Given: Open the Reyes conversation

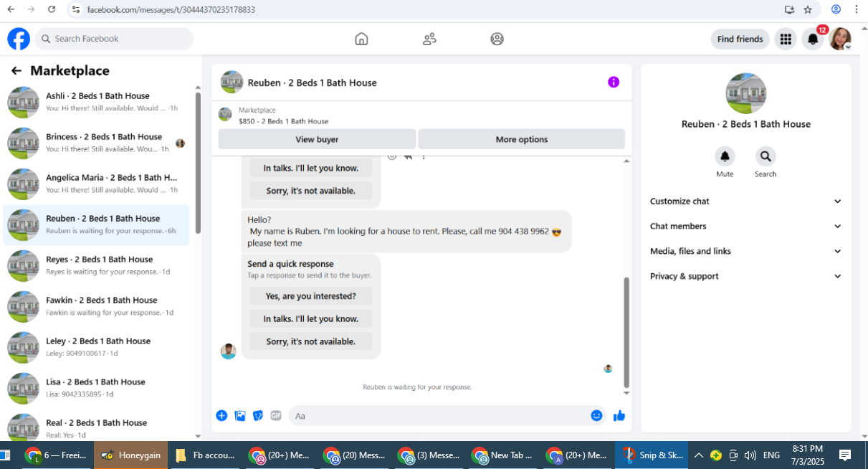Looking at the screenshot, I should point(97,265).
